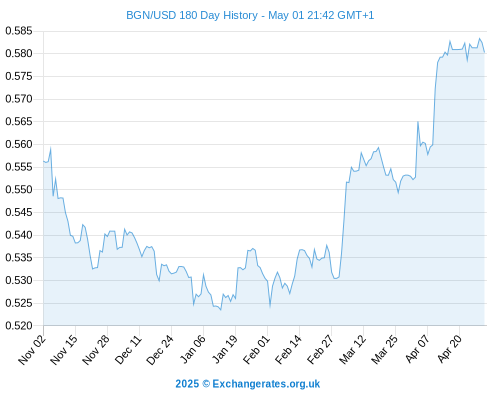The width and height of the screenshot is (495, 400).
Task: Click the 0.520 y-axis value label
Action: (19, 326)
